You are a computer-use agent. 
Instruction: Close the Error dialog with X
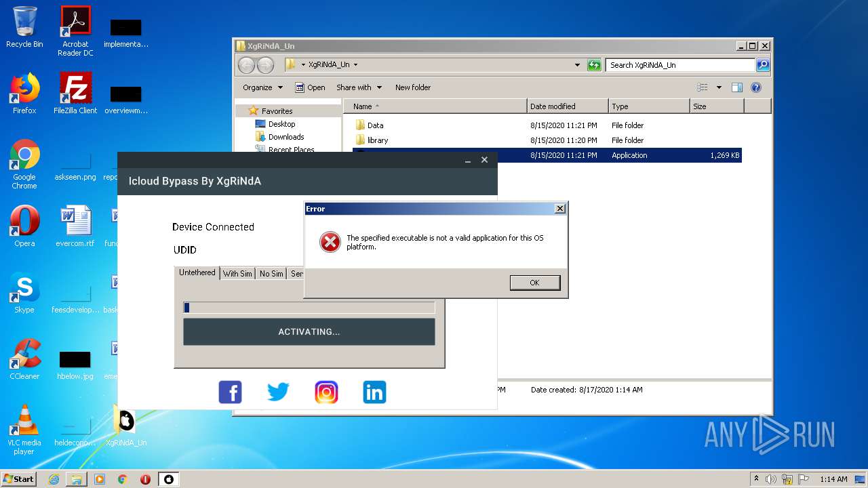pyautogui.click(x=559, y=209)
